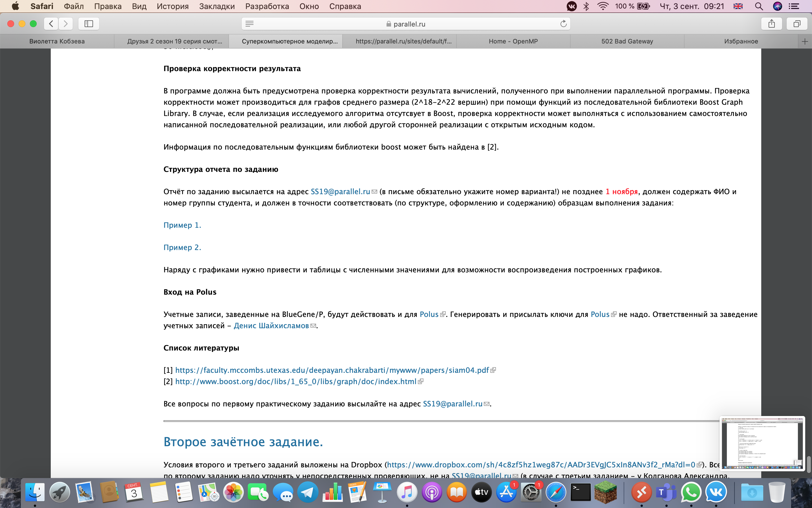
Task: Open Launchpad from the Dock
Action: click(x=60, y=492)
